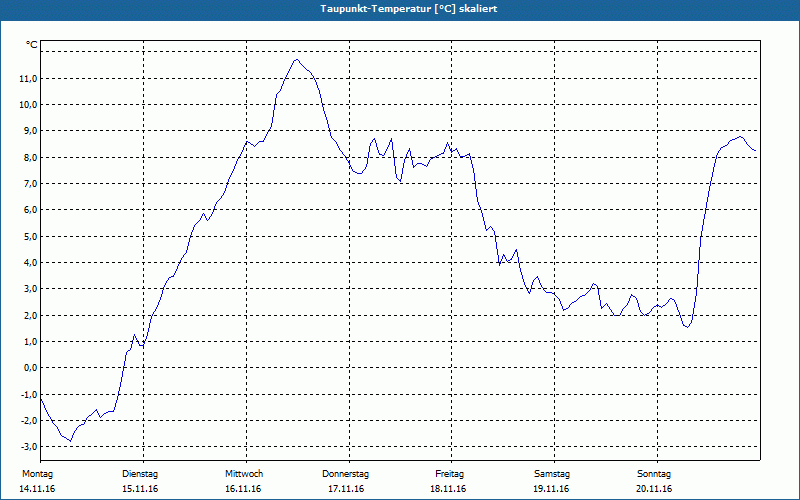This screenshot has height=500, width=800.
Task: Click the -3,0 y-axis value
Action: point(29,447)
